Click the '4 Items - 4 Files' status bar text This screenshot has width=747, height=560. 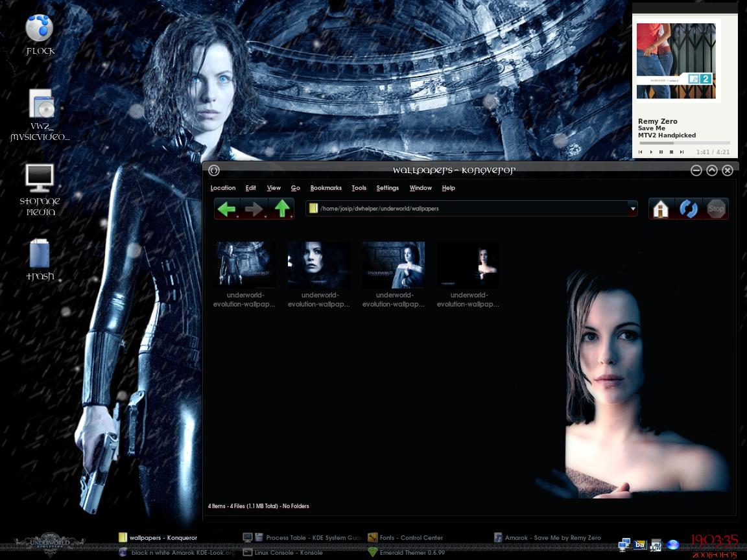(258, 506)
